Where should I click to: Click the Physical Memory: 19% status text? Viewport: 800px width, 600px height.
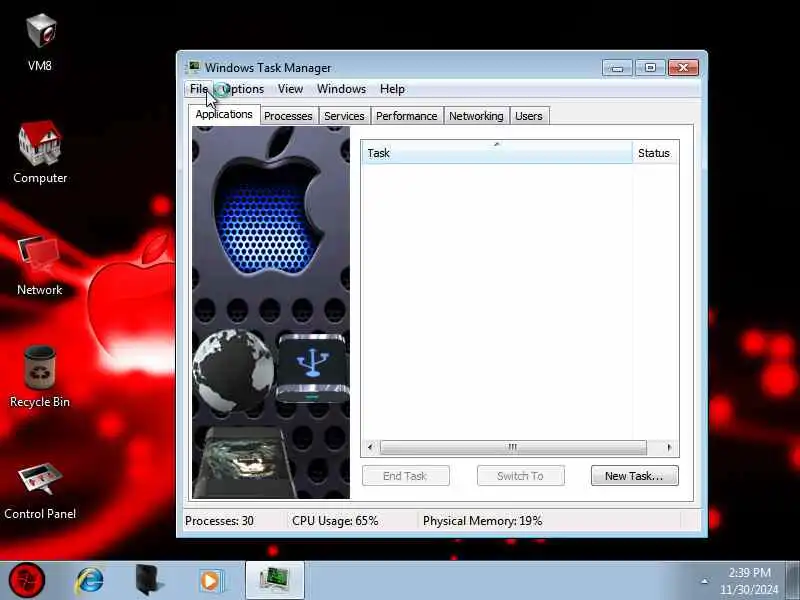click(483, 521)
